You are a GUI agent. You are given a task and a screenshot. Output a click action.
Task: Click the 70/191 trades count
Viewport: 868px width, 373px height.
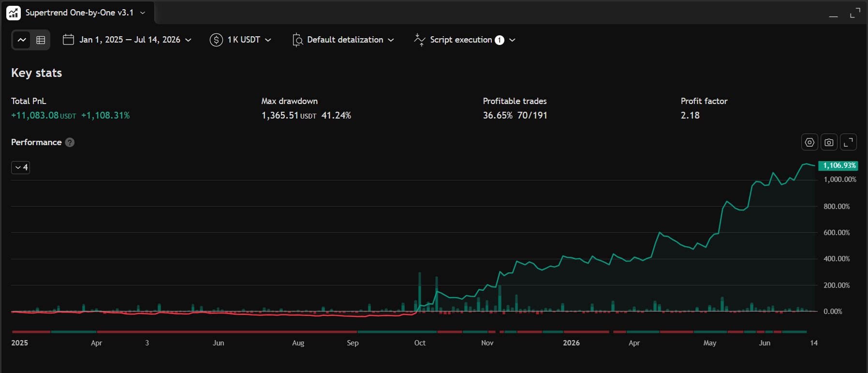[532, 116]
